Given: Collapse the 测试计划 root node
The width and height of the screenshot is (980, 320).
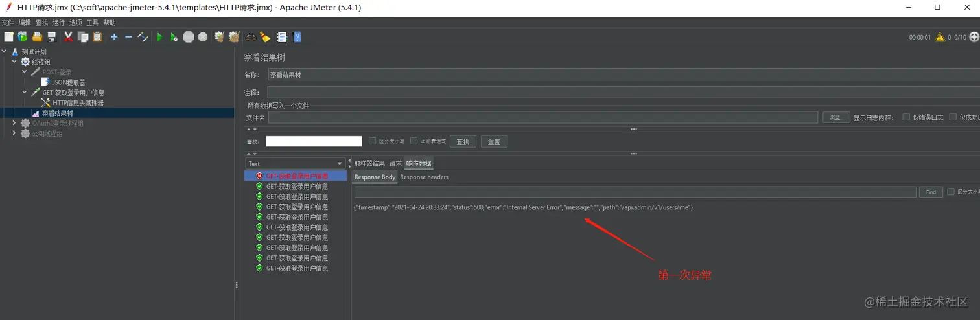Looking at the screenshot, I should [x=4, y=51].
